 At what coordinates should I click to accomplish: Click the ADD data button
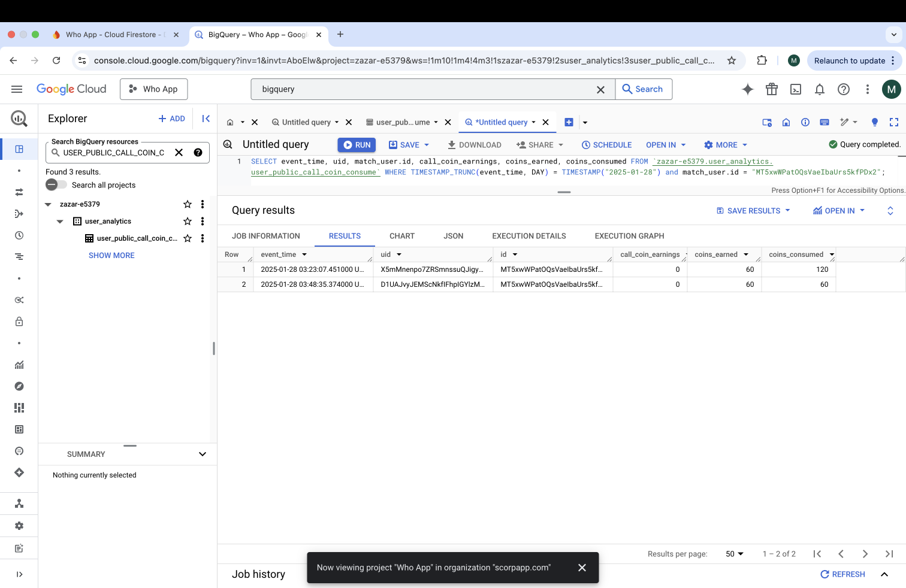coord(171,119)
